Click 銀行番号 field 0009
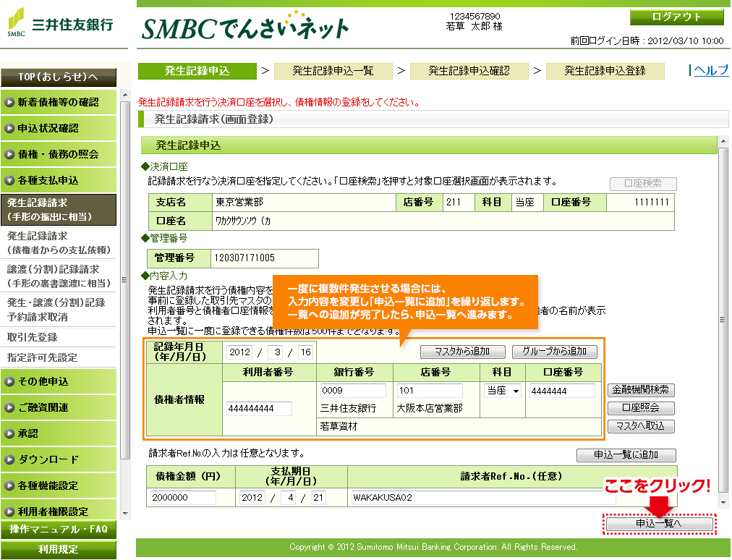This screenshot has width=732, height=560. click(x=353, y=391)
